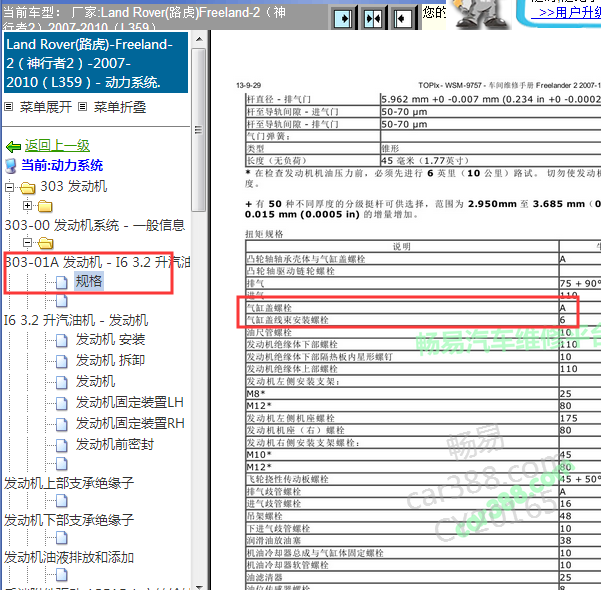
Task: Open 发动机前密封 page
Action: pyautogui.click(x=115, y=444)
